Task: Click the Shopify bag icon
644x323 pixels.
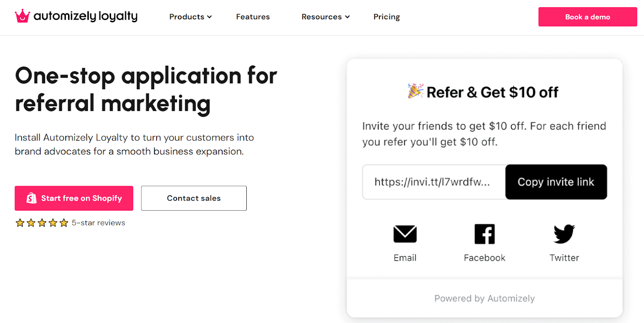Action: 31,198
